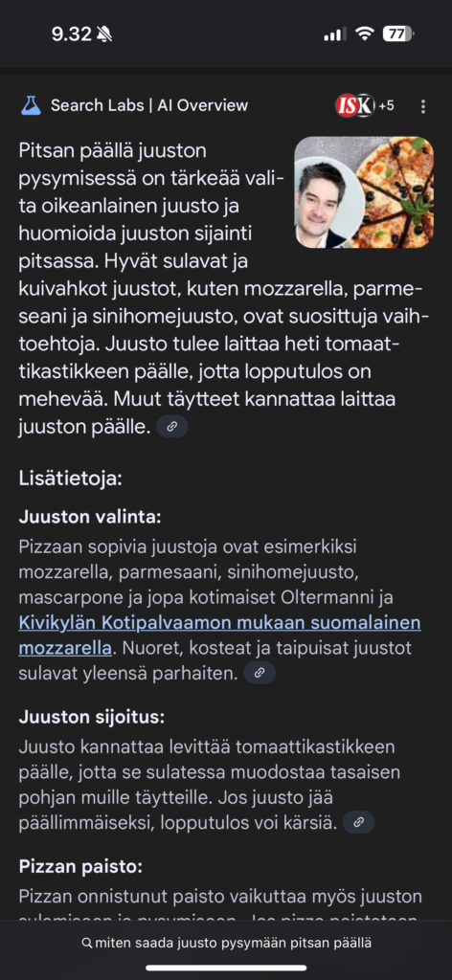Open the pizza thumbnail image
452x980 pixels.
(x=364, y=192)
